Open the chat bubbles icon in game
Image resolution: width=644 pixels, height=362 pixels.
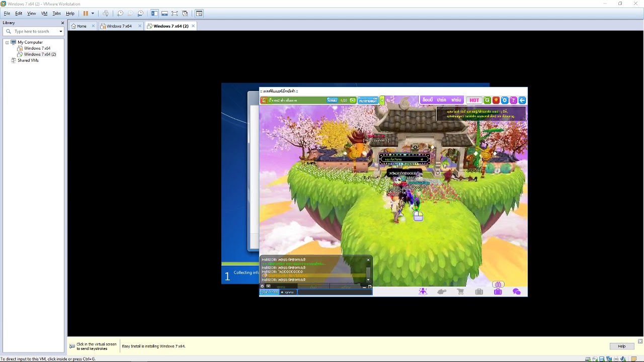pyautogui.click(x=516, y=292)
